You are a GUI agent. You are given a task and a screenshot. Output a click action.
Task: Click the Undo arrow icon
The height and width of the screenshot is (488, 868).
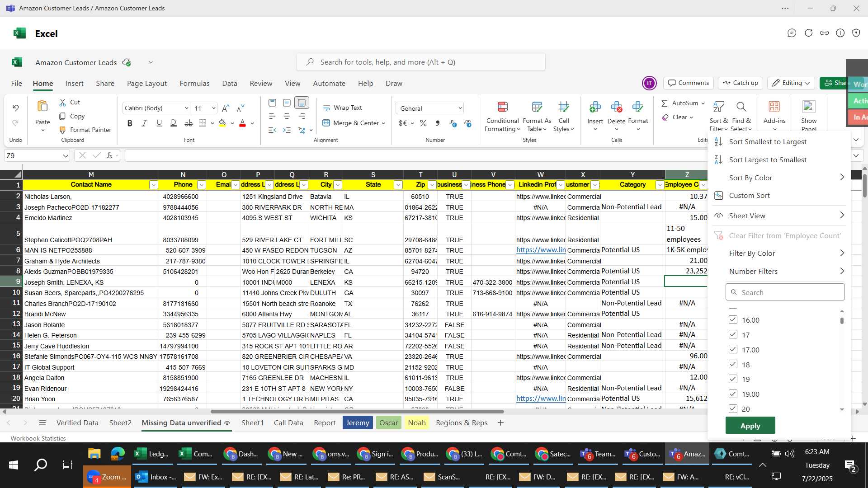(x=16, y=108)
